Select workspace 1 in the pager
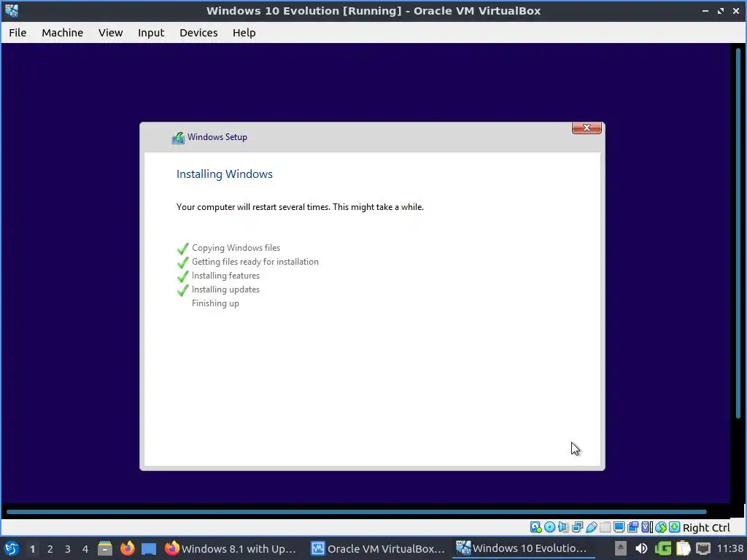 click(x=32, y=549)
